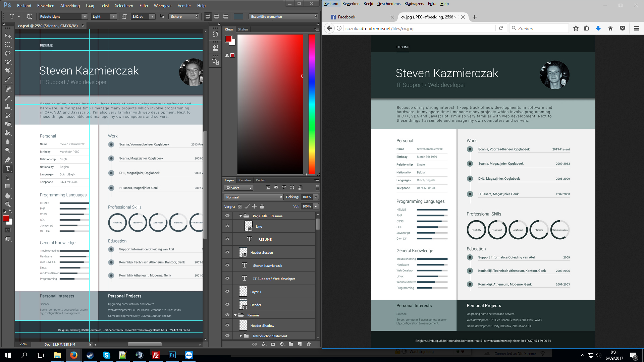Image resolution: width=644 pixels, height=362 pixels.
Task: Toggle visibility of Layer 1
Action: tap(227, 292)
